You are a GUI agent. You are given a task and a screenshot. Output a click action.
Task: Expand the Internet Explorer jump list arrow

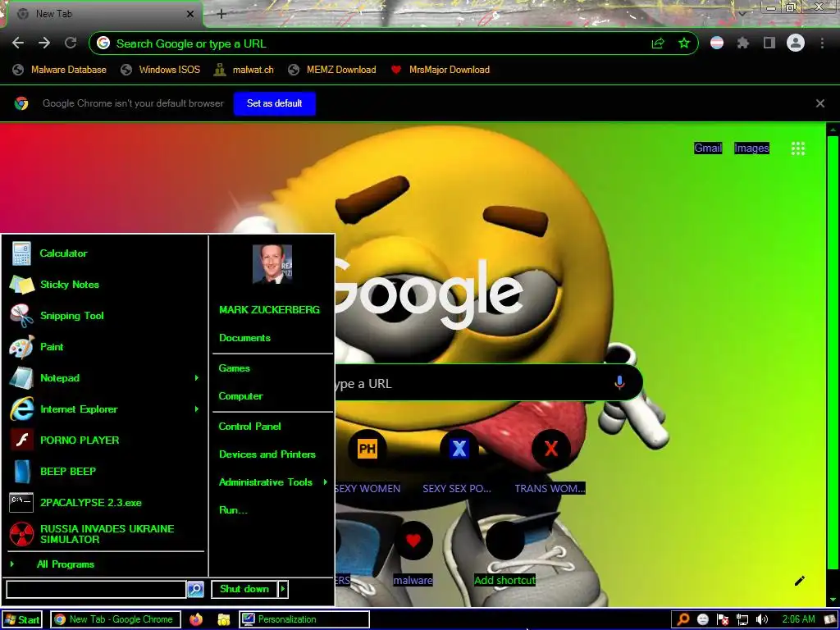click(x=197, y=409)
